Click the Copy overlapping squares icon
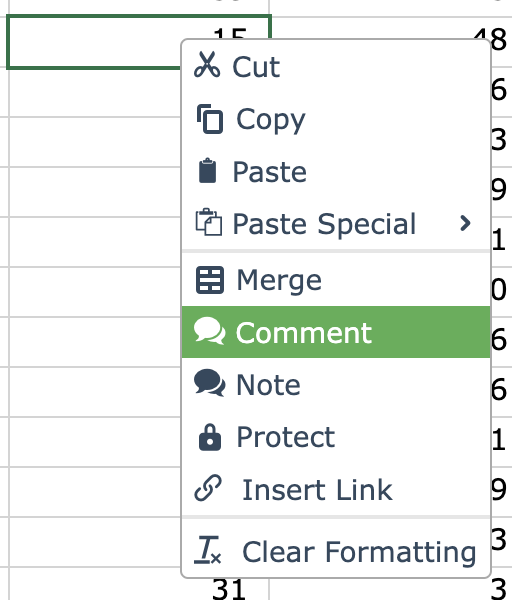The width and height of the screenshot is (512, 600). click(210, 119)
